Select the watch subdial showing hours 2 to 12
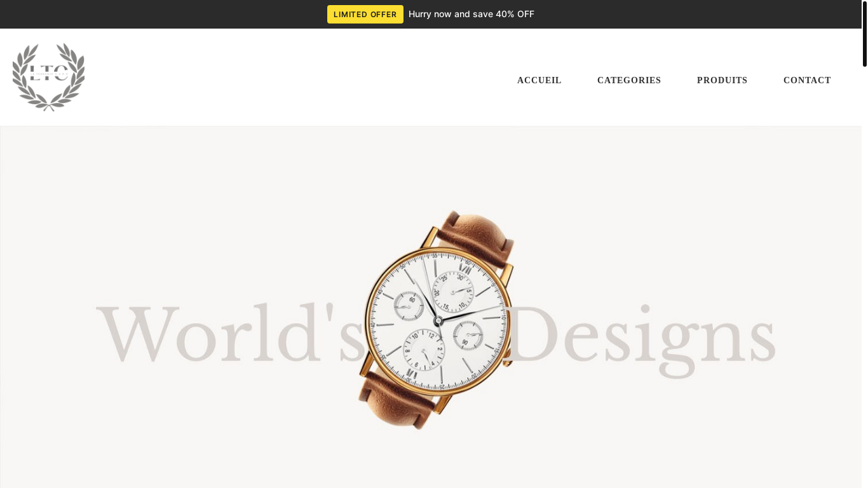868x488 pixels. point(423,349)
